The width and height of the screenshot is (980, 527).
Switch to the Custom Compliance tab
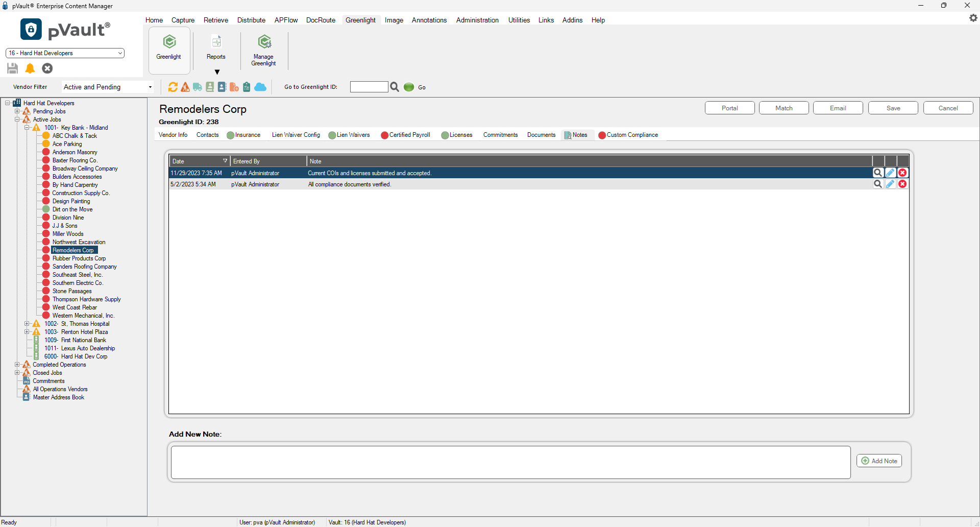click(628, 135)
